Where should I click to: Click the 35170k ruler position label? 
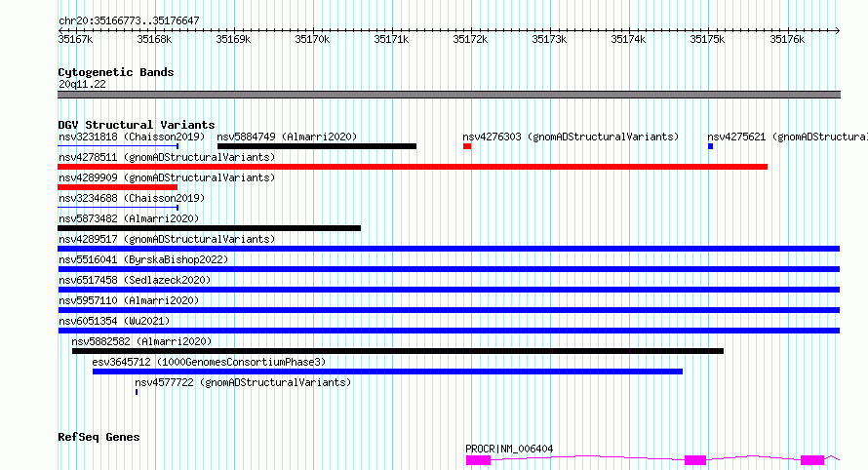312,39
